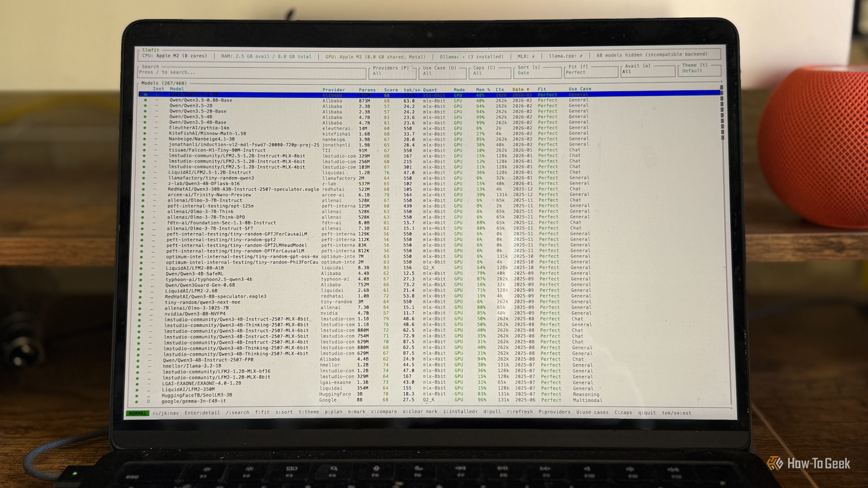Click c:compare in the bottom bar

click(384, 412)
